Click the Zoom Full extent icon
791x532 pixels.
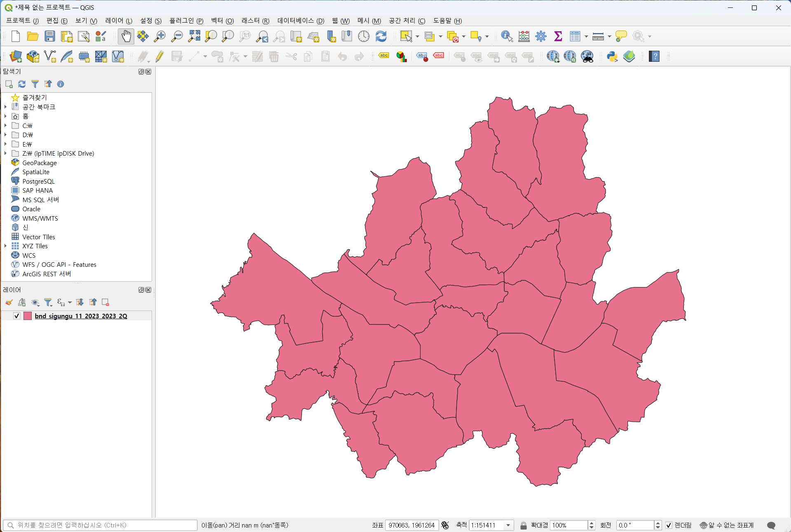(194, 36)
